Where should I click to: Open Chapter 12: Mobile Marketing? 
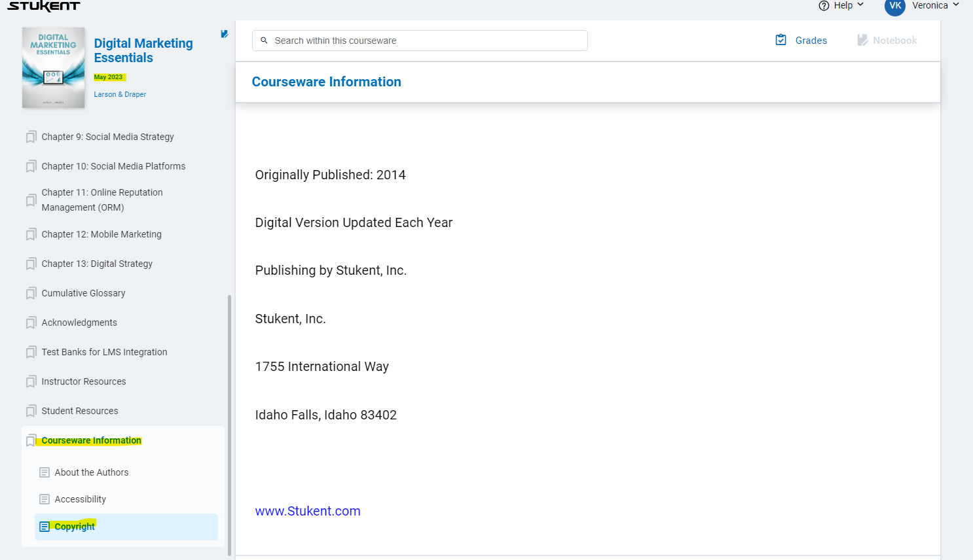coord(101,234)
